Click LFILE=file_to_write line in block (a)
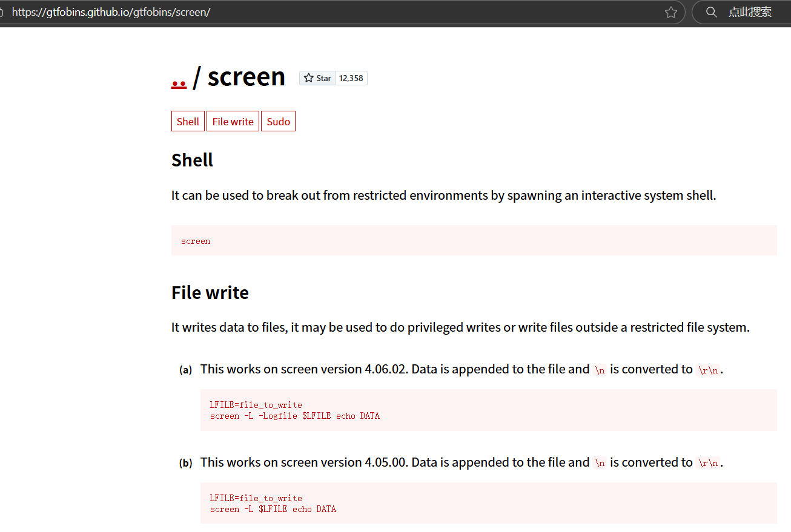The width and height of the screenshot is (791, 532). pos(256,405)
